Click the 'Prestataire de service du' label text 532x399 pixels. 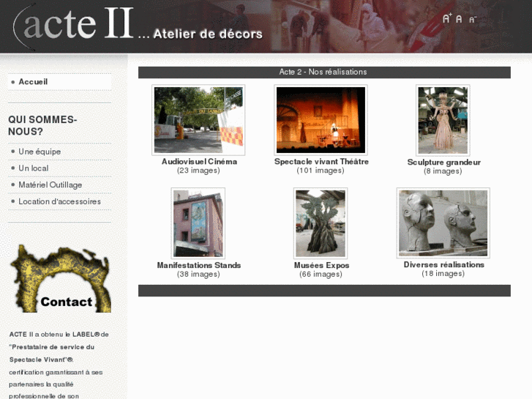click(51, 347)
